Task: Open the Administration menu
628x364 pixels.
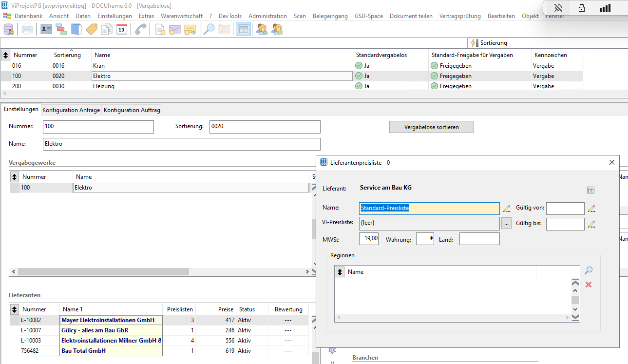Action: 267,16
